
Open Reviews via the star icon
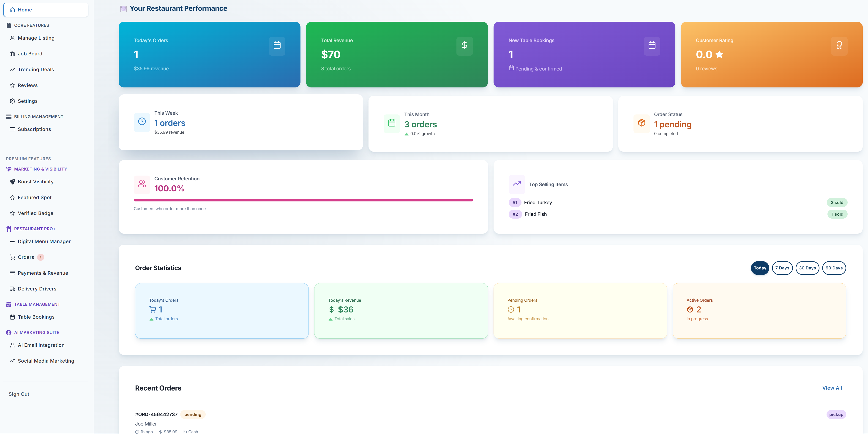click(x=12, y=85)
